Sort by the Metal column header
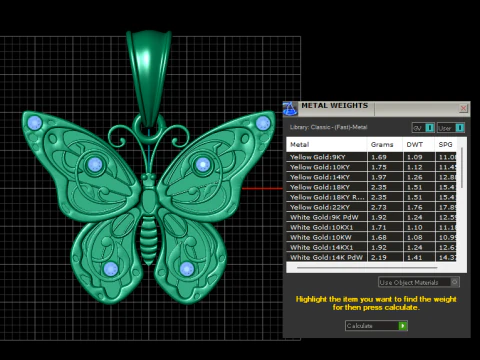The height and width of the screenshot is (360, 480). pyautogui.click(x=327, y=145)
